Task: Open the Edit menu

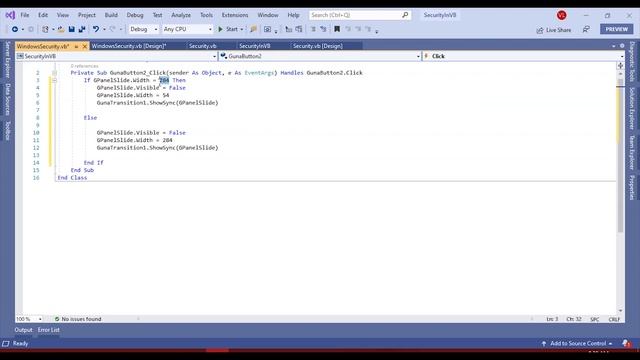Action: (x=43, y=15)
